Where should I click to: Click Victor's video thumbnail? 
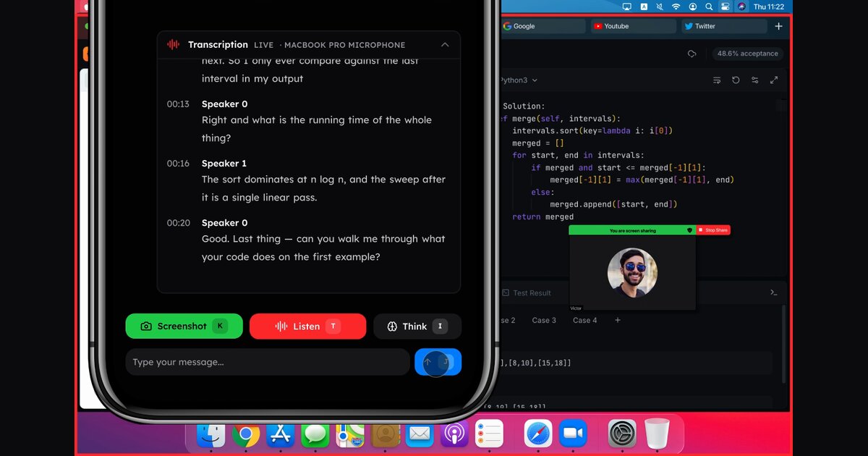coord(632,273)
